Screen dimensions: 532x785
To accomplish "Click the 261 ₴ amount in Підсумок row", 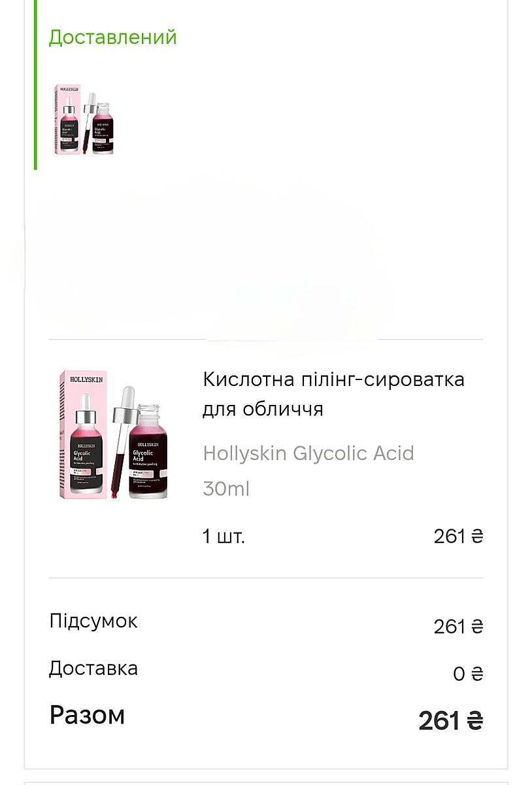I will [x=457, y=627].
